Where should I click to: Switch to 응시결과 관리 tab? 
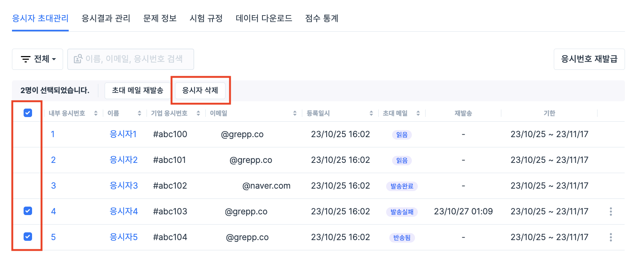tap(106, 18)
